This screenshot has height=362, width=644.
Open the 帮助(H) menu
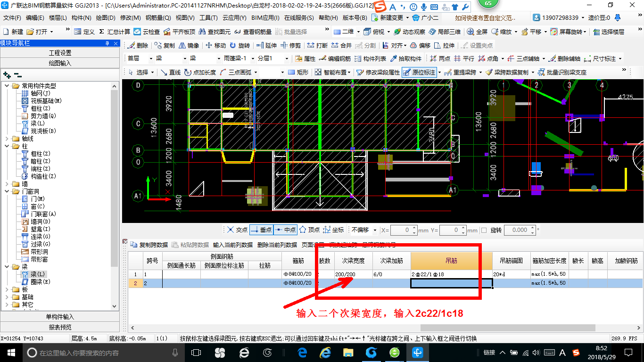coord(328,17)
